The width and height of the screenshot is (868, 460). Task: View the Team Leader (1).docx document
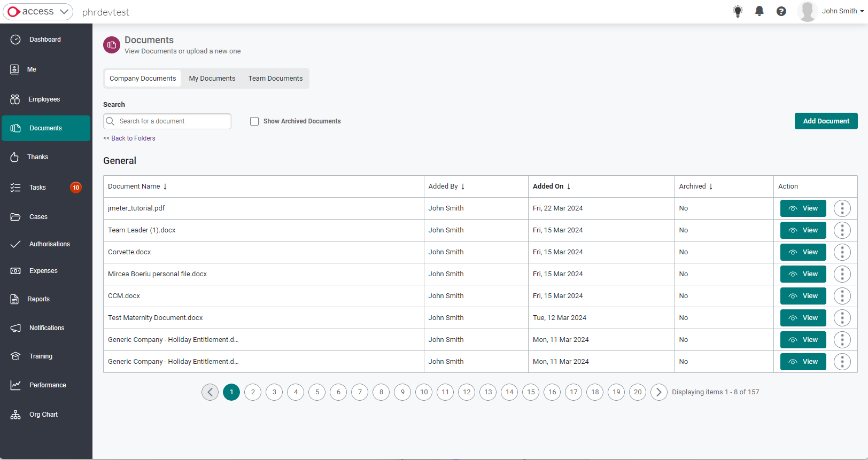coord(803,230)
